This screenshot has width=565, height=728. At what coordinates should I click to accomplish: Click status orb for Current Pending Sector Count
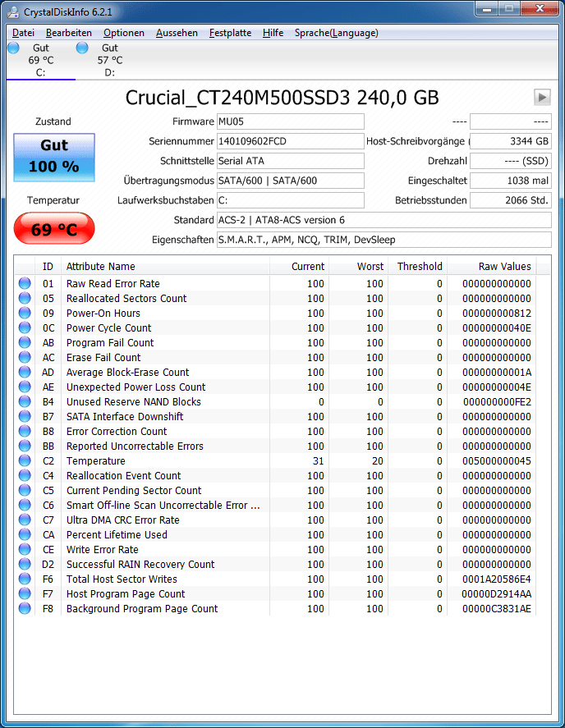click(x=25, y=490)
